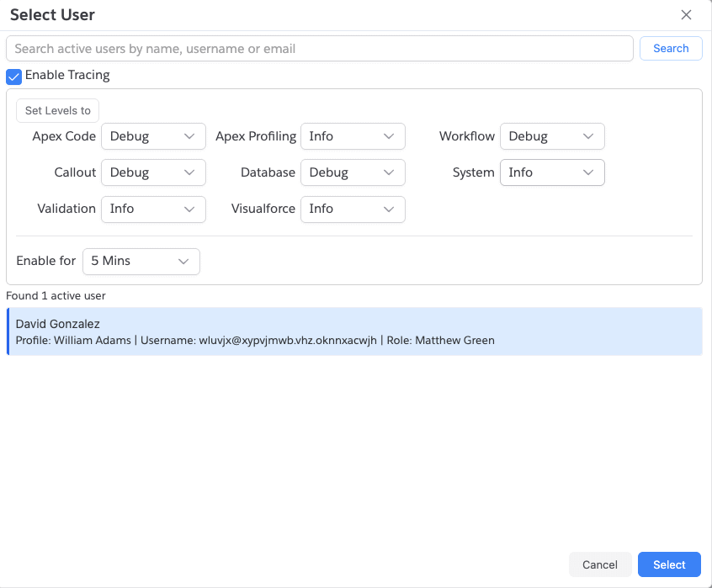
Task: Close the Select User dialog
Action: click(686, 15)
